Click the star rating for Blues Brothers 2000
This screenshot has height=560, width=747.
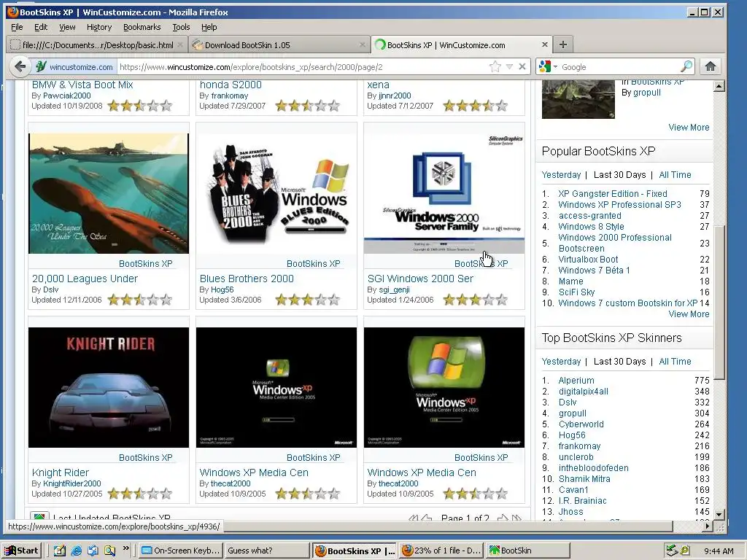(x=308, y=300)
